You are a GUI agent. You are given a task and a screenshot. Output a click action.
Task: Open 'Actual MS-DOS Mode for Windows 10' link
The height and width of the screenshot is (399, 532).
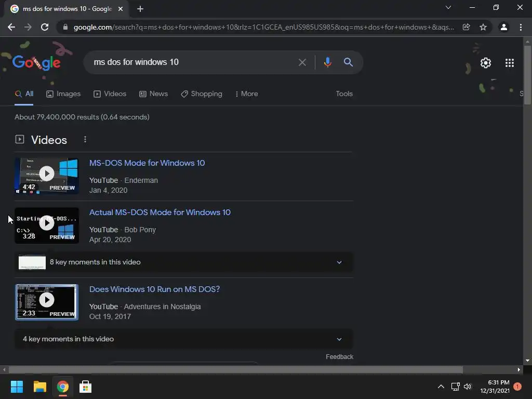(160, 212)
